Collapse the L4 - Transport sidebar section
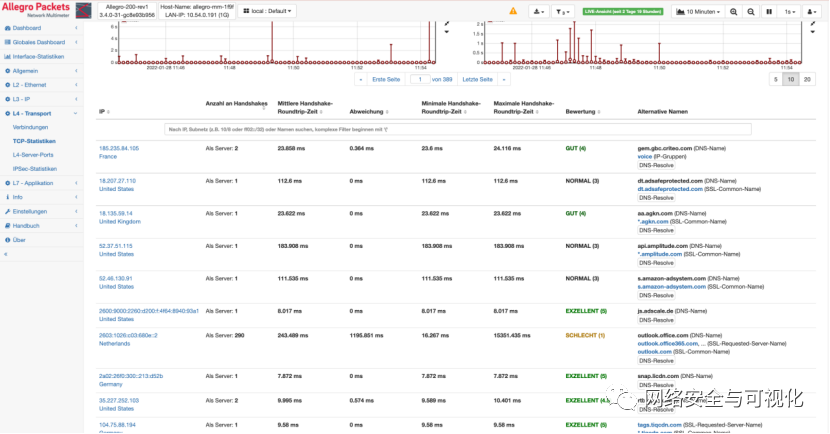 pos(32,113)
